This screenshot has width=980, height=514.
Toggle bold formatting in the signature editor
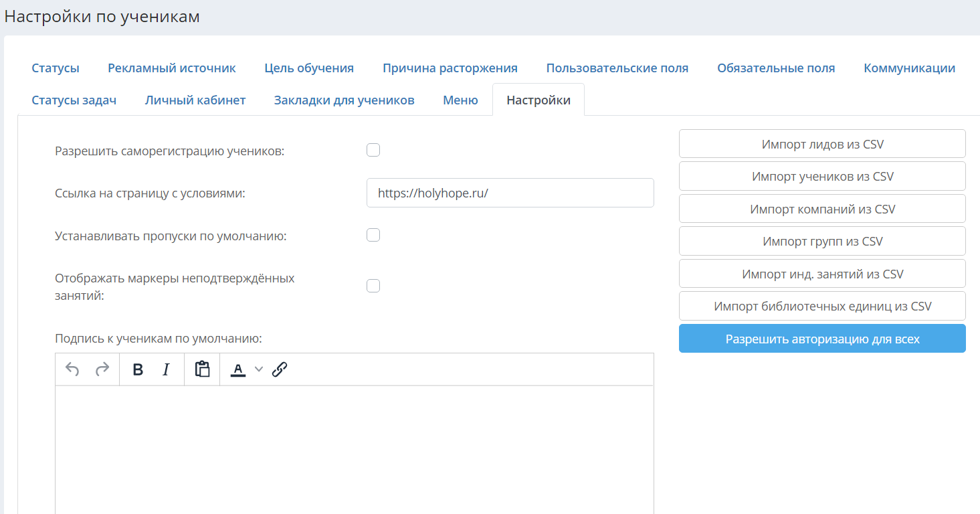tap(138, 369)
